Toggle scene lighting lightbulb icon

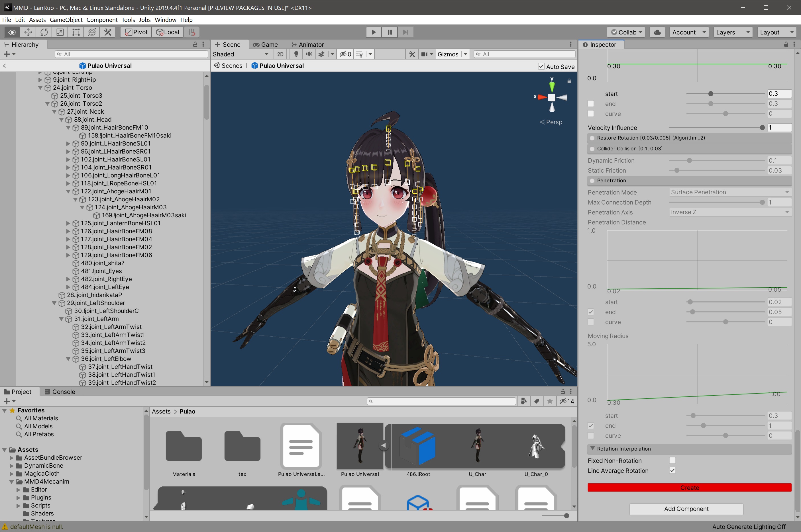click(296, 54)
